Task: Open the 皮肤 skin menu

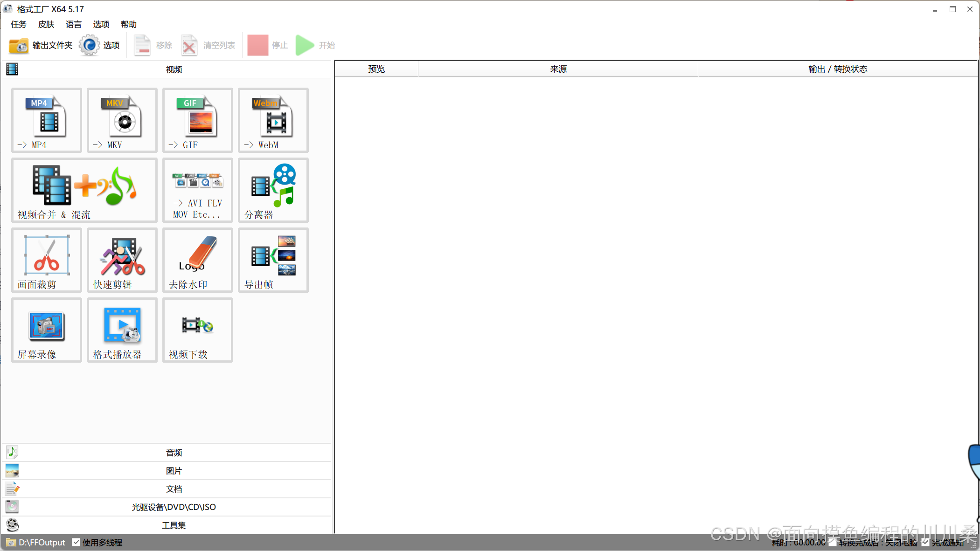Action: tap(46, 24)
